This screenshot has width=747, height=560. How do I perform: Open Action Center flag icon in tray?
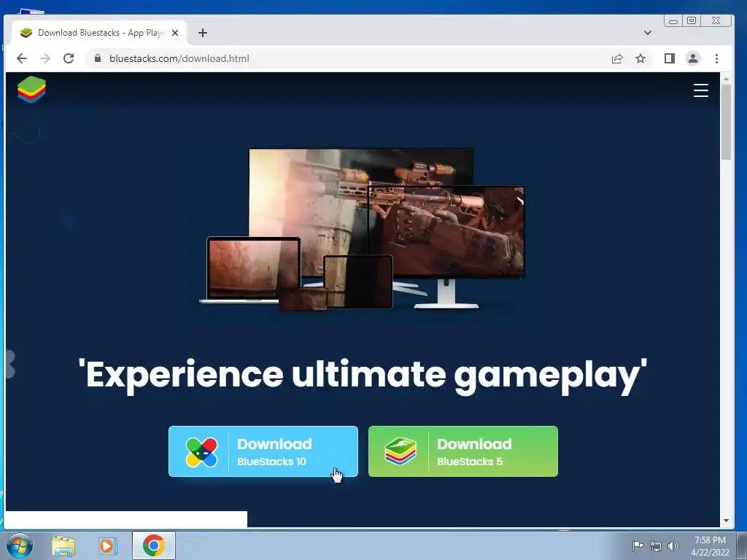638,545
